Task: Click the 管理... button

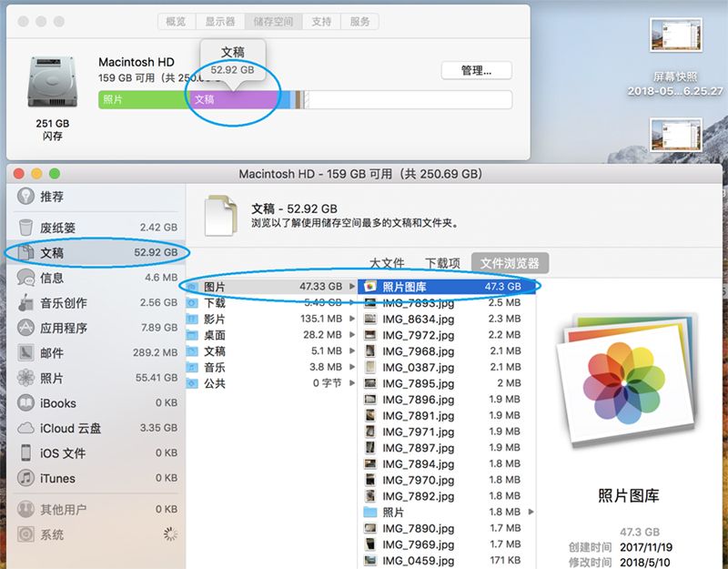Action: coord(476,70)
